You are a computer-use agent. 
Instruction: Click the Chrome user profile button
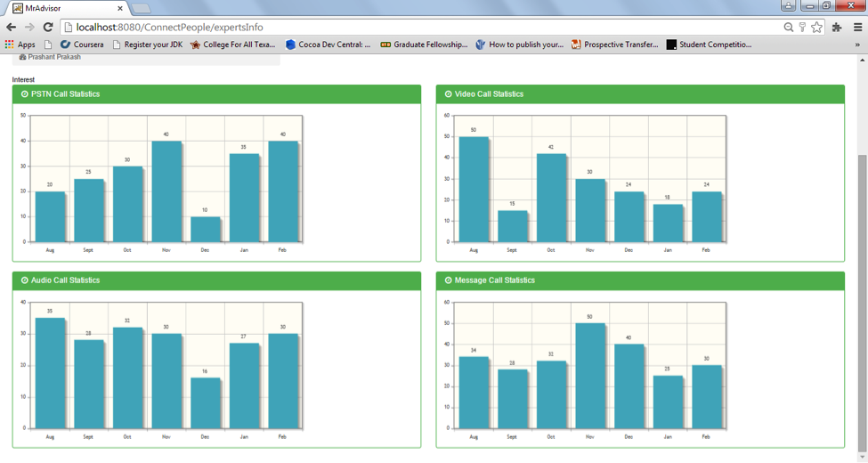click(788, 5)
